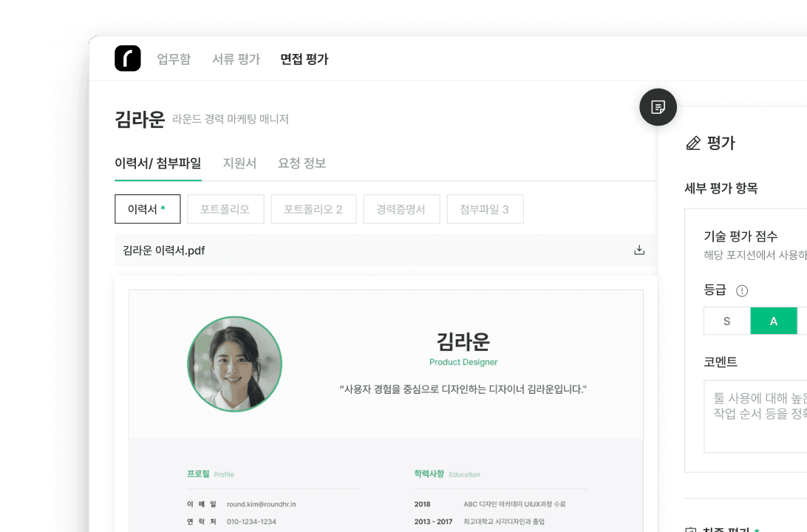Switch to the 지원서 tab
Viewport: 807px width, 532px height.
239,163
